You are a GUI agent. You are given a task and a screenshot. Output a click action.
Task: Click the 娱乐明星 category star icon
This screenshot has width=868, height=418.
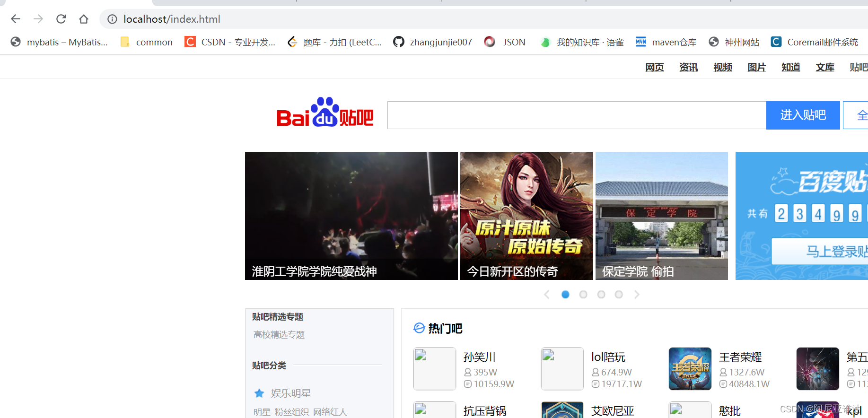259,393
